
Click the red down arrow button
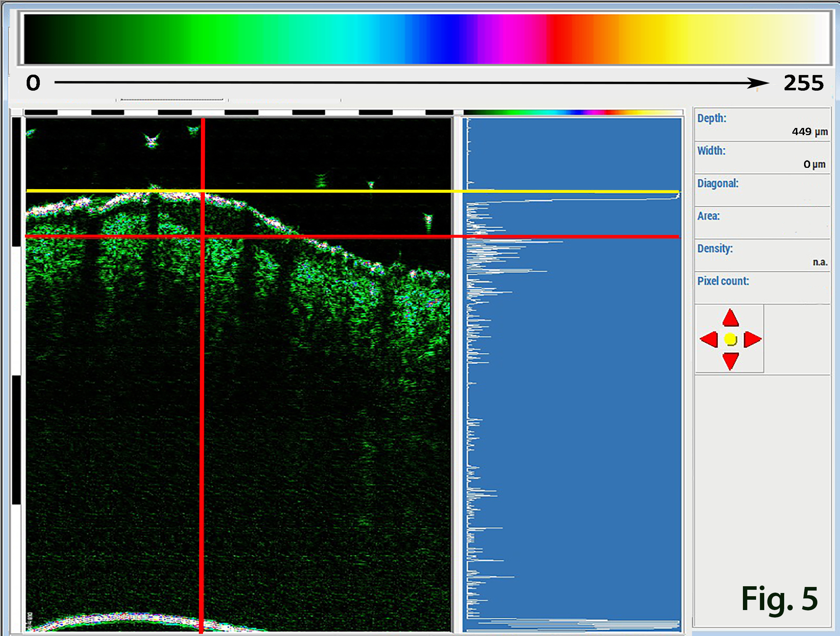pos(730,360)
